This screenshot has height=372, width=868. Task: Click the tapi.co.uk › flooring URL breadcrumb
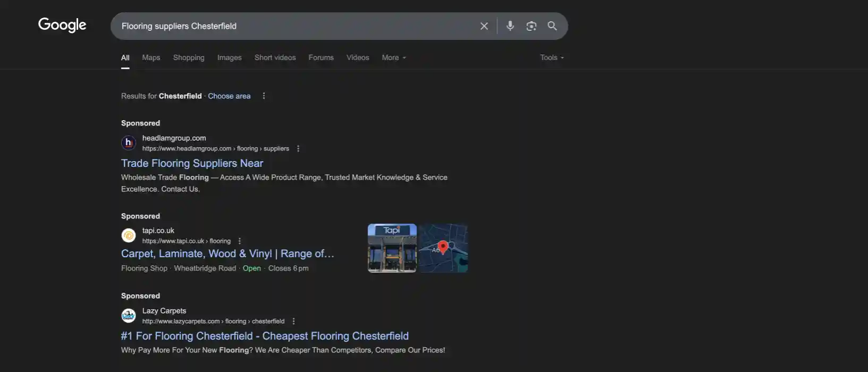[186, 241]
